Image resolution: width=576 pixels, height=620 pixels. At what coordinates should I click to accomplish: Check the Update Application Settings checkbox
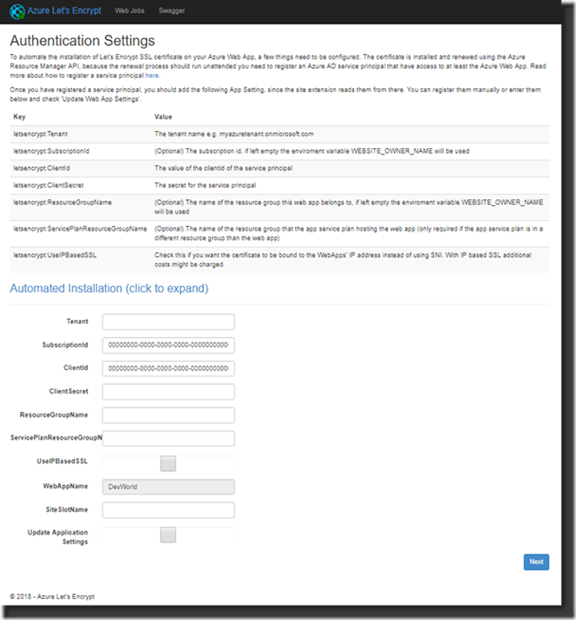tap(168, 535)
